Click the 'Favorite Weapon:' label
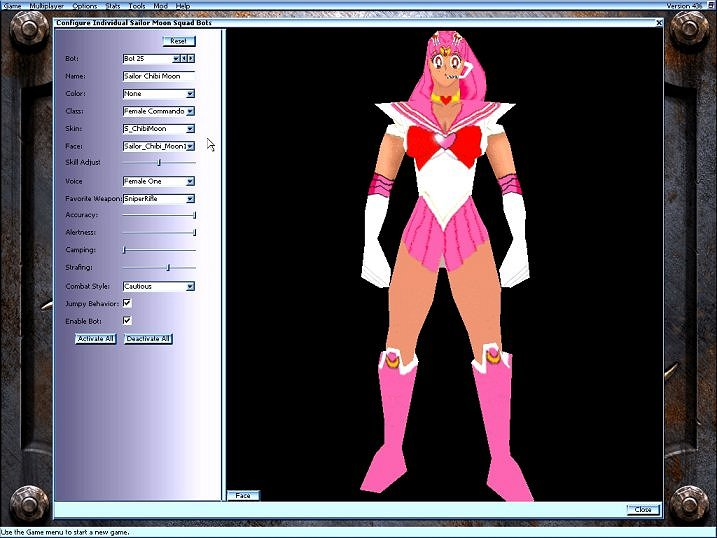This screenshot has width=717, height=538. [93, 199]
